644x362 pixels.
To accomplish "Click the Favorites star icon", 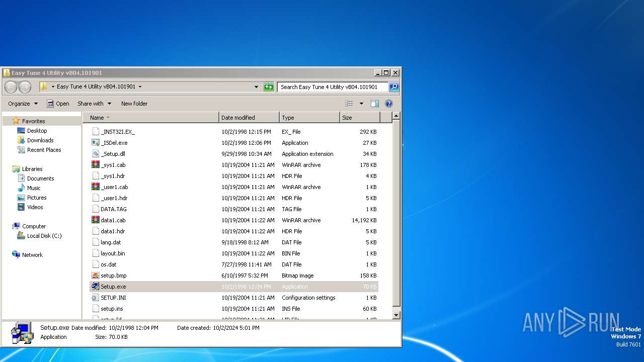I will [x=16, y=121].
